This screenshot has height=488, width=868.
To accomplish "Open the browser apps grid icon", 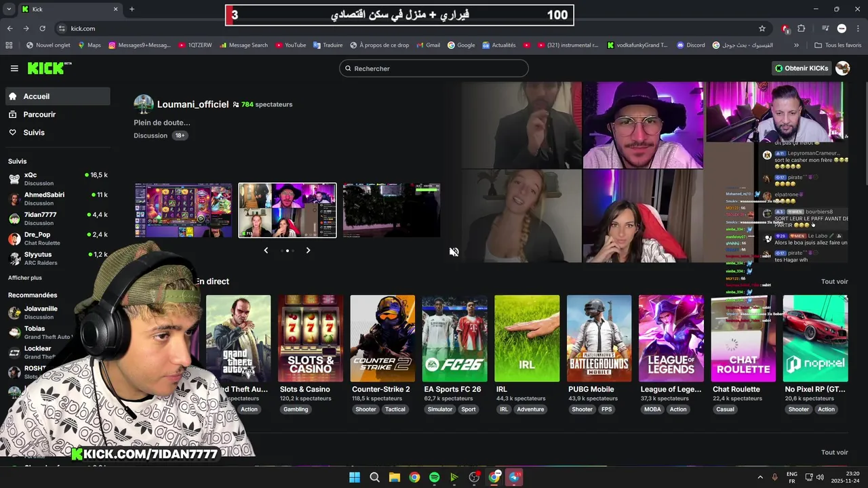I will (9, 45).
